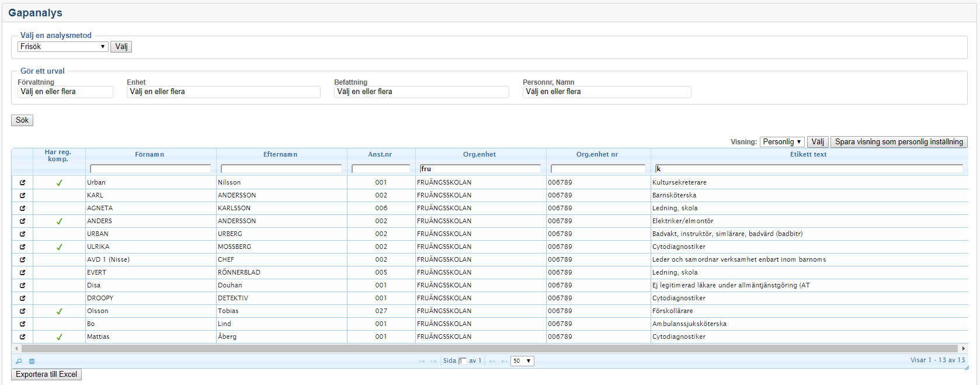Open the Visning Personlig dropdown
Image resolution: width=980 pixels, height=385 pixels.
782,142
